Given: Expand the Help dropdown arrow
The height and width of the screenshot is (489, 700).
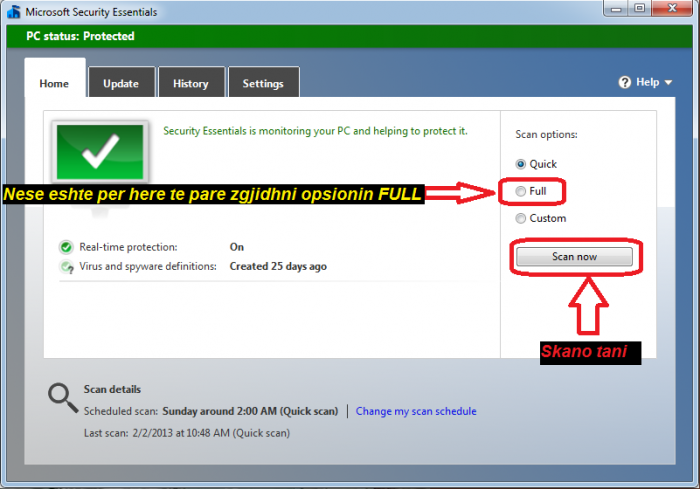Looking at the screenshot, I should click(x=668, y=83).
